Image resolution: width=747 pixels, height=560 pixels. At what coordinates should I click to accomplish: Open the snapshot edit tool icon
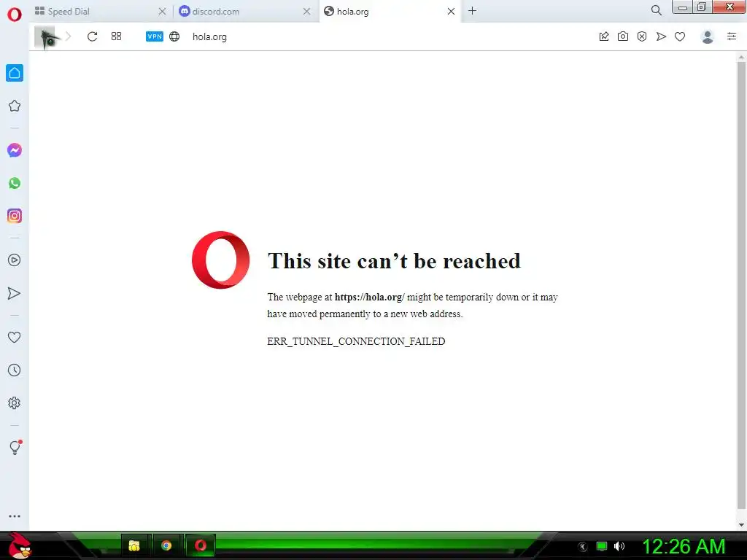coord(604,36)
